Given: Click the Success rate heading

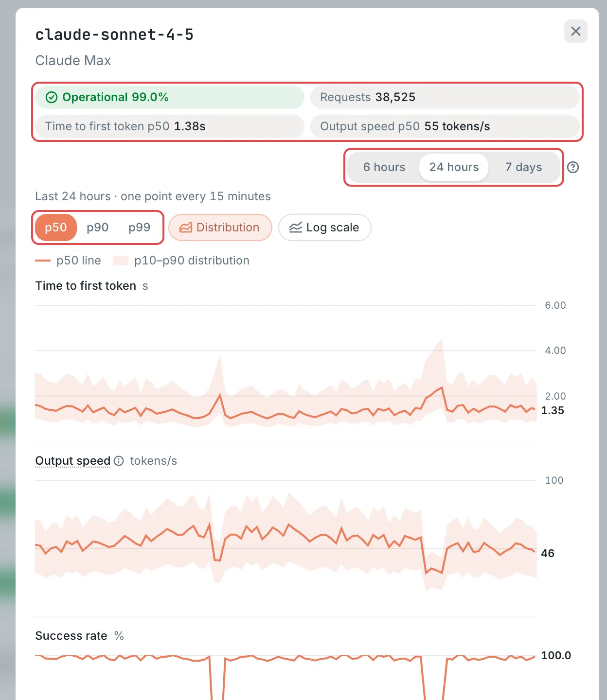Looking at the screenshot, I should 71,636.
